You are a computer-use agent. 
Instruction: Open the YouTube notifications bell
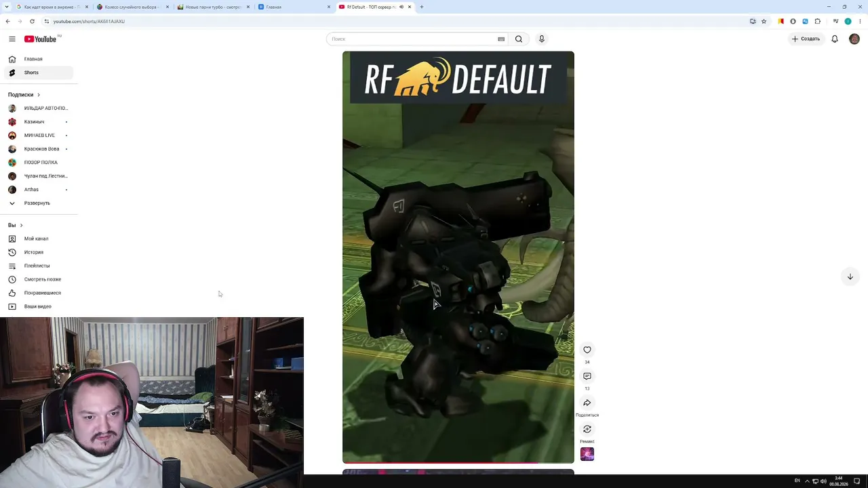click(x=835, y=39)
